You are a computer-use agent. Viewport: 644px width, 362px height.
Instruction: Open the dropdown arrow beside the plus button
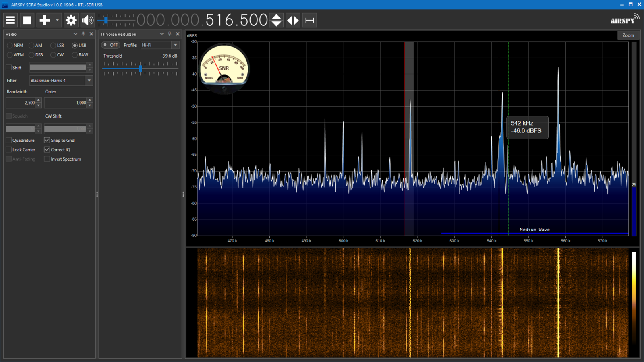pyautogui.click(x=57, y=20)
